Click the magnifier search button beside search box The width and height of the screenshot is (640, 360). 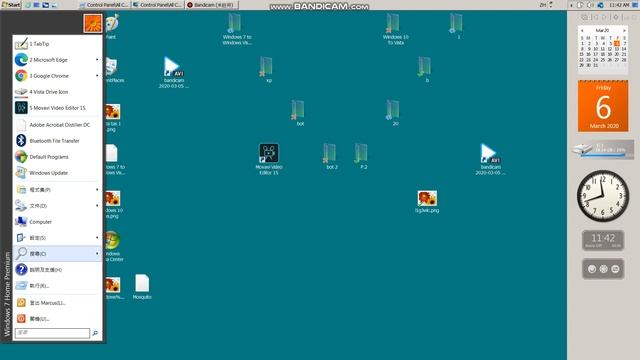(95, 333)
